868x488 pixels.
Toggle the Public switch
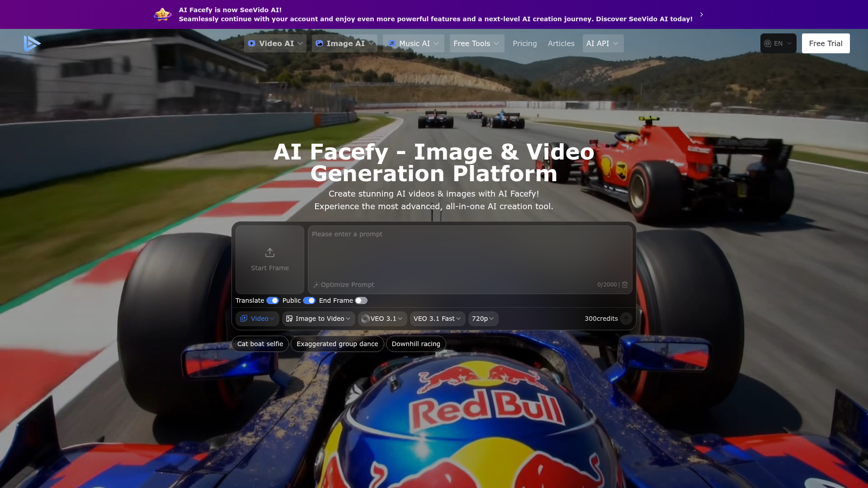[x=309, y=300]
